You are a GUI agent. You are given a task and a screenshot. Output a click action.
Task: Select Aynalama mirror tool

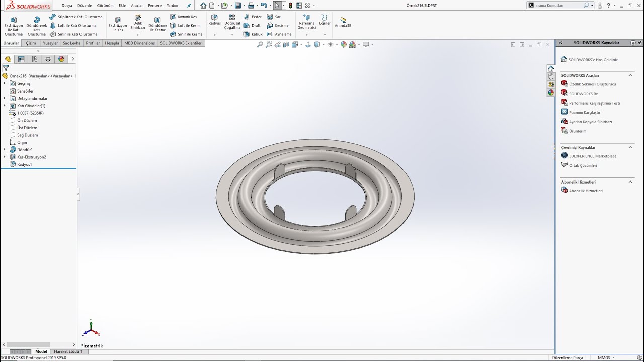[279, 34]
